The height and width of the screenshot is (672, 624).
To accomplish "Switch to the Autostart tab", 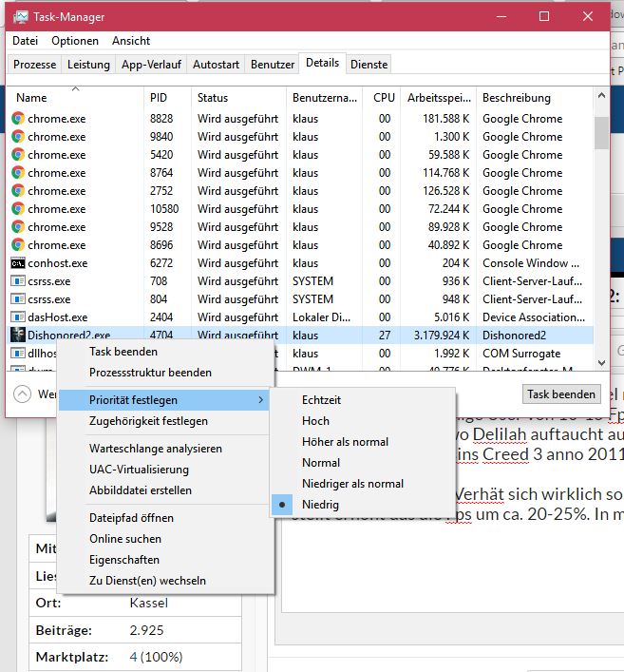I will click(x=216, y=65).
